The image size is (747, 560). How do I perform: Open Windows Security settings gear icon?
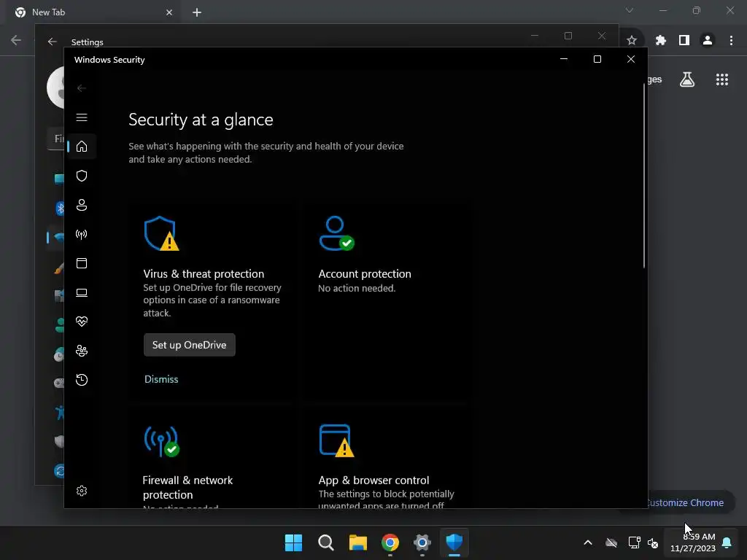[x=82, y=491]
